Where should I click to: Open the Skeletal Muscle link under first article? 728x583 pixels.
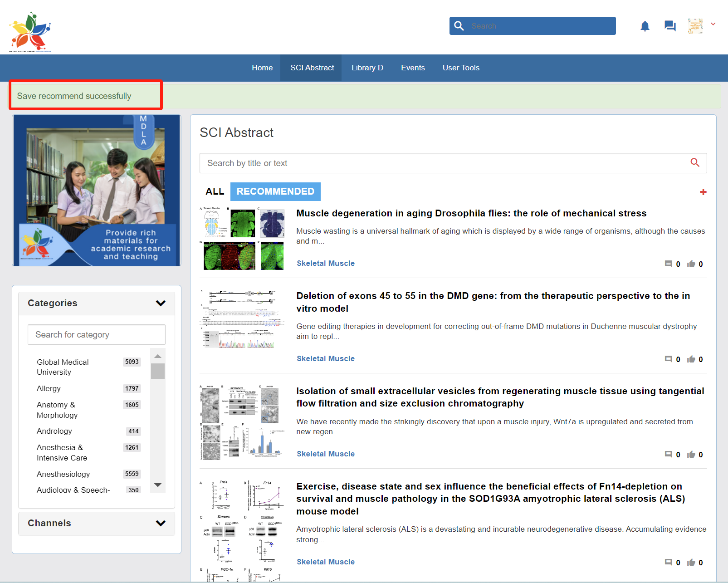[x=325, y=263]
